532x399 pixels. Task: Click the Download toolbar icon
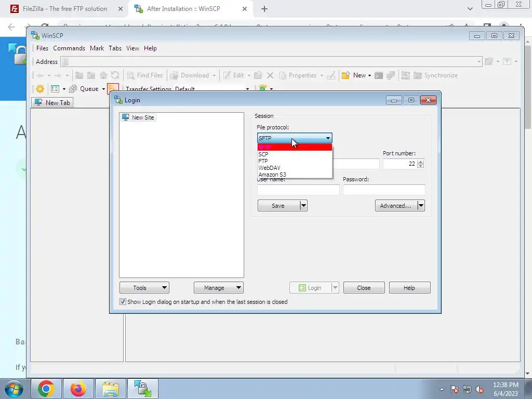pos(174,75)
